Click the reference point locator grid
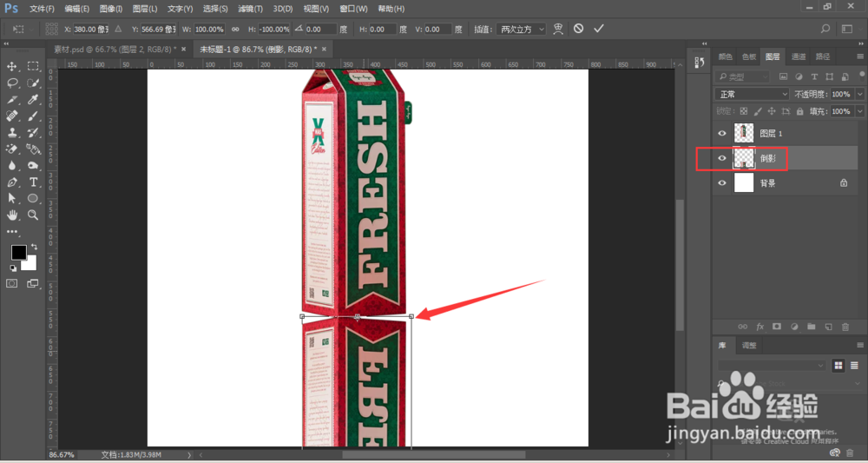The height and width of the screenshot is (463, 868). [x=51, y=29]
